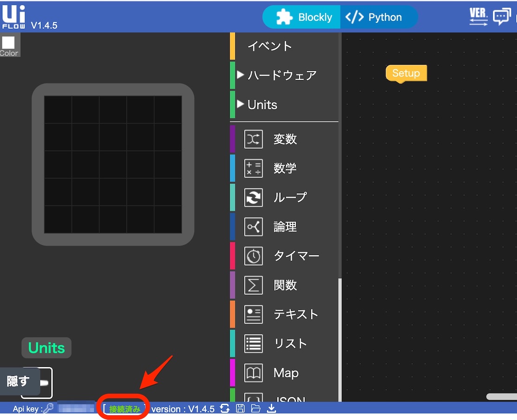Image resolution: width=517 pixels, height=420 pixels.
Task: Click the green Units button
Action: pos(46,347)
